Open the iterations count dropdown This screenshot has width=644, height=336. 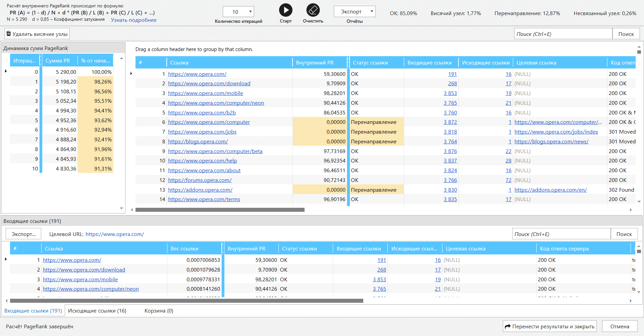(238, 12)
